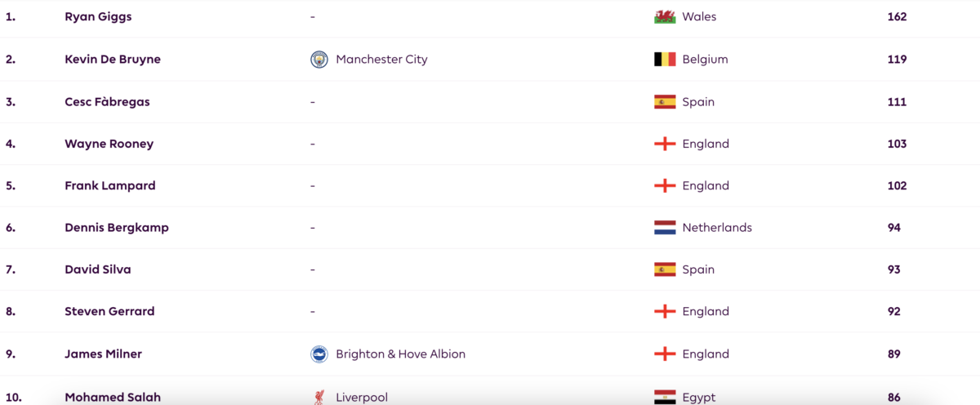Screen dimensions: 980x405
Task: Click the Liverpool club crest
Action: (x=319, y=398)
